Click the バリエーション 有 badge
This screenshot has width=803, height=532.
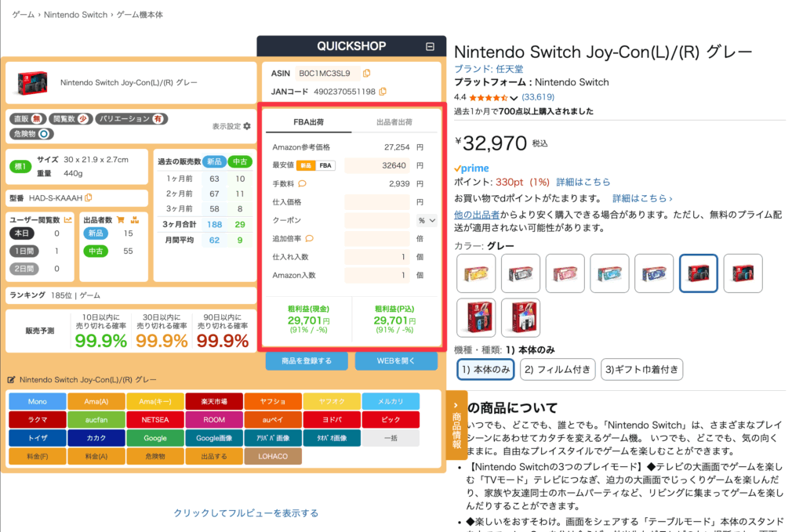132,118
